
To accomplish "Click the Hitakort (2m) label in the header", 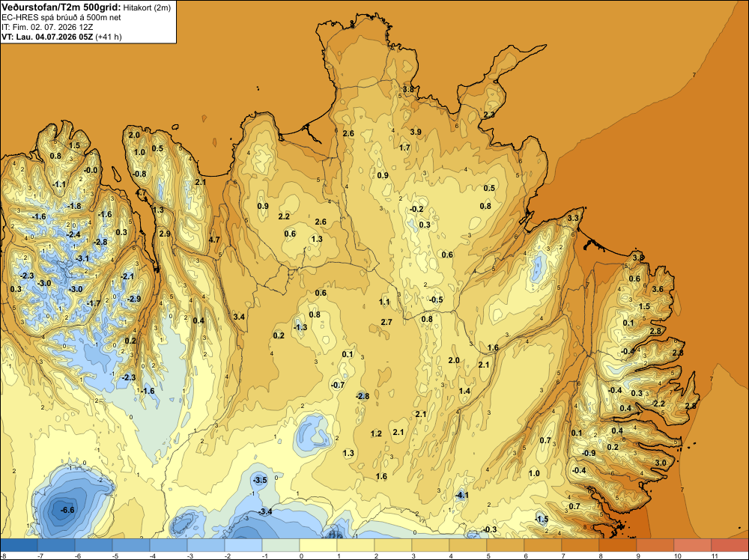I will [147, 7].
